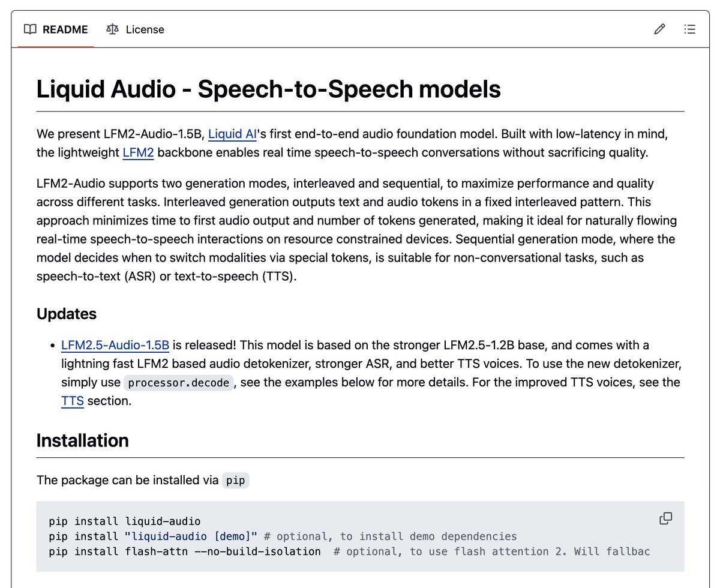Click the flash-attn install code line
Screen dimensions: 720x588
click(x=349, y=551)
